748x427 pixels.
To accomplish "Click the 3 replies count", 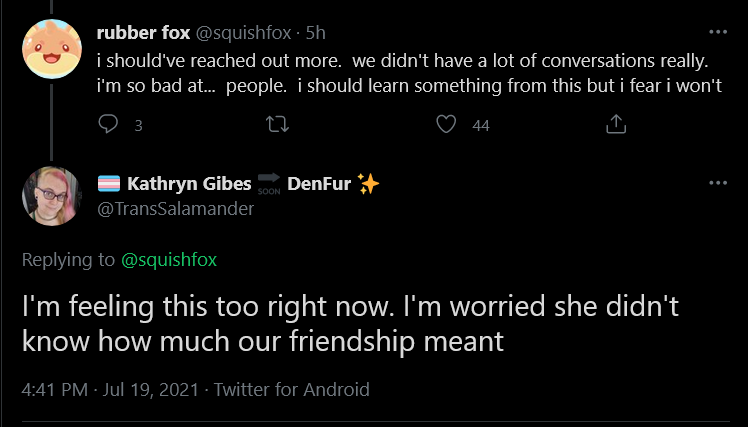I will (138, 125).
